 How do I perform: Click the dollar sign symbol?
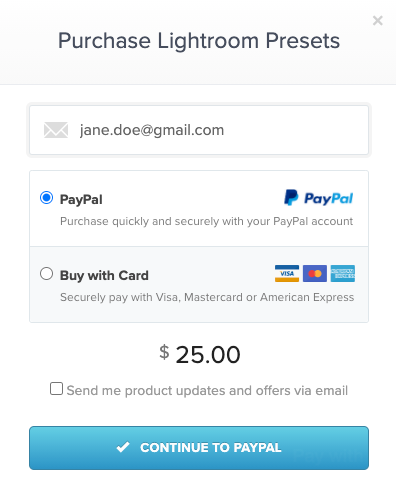pos(164,352)
